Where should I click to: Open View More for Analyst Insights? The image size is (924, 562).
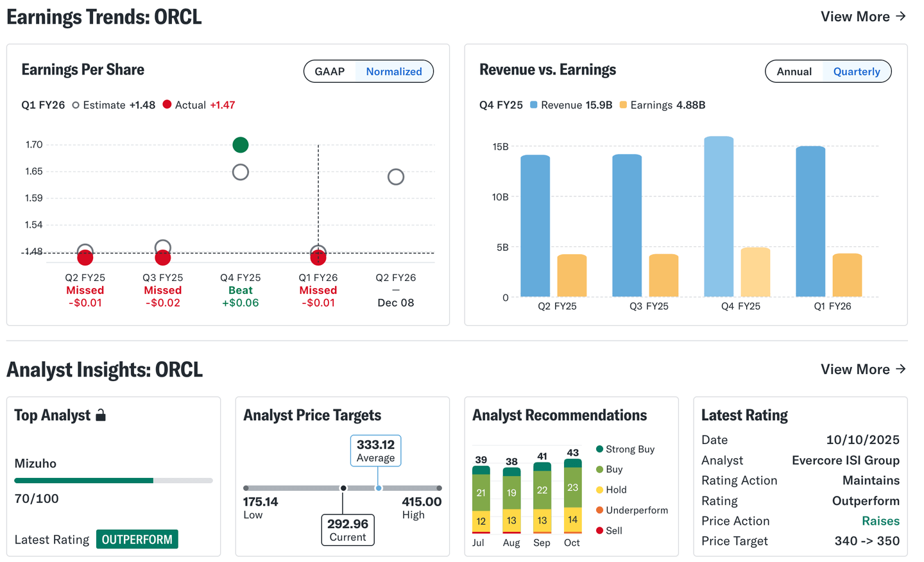863,370
